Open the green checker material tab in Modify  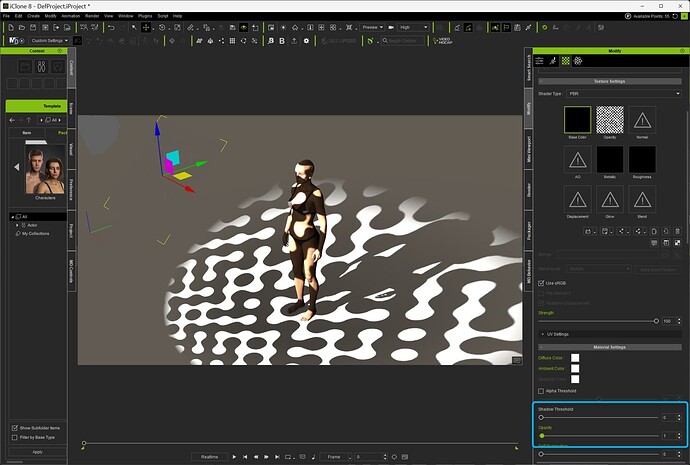point(565,61)
